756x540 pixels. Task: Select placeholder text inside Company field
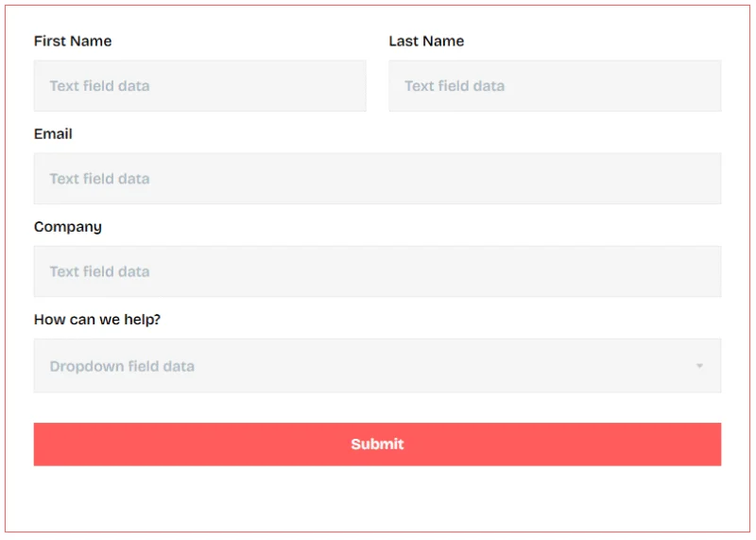99,271
